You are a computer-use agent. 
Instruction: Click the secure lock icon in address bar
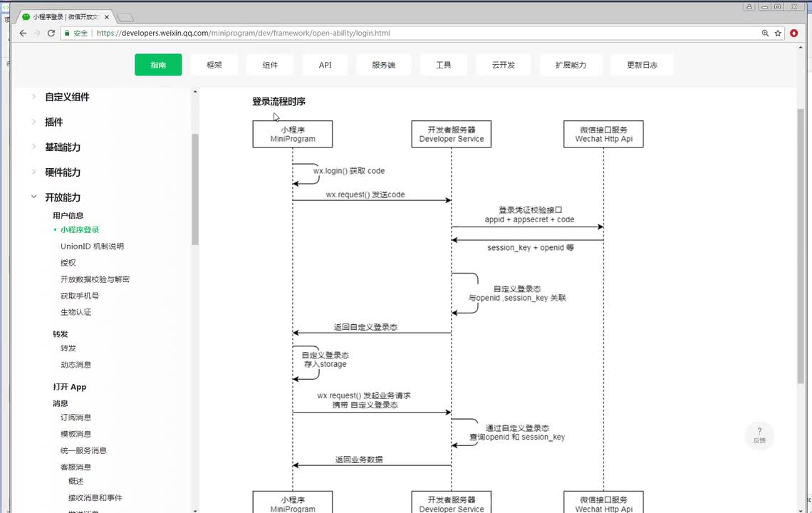tap(67, 33)
